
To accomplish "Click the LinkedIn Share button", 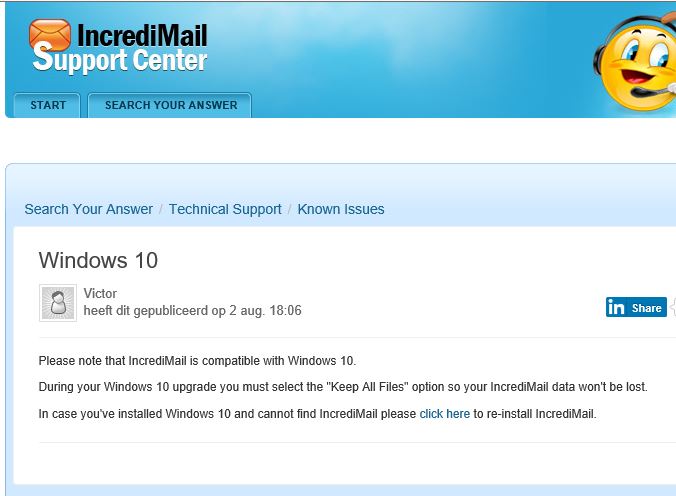I will pos(636,307).
